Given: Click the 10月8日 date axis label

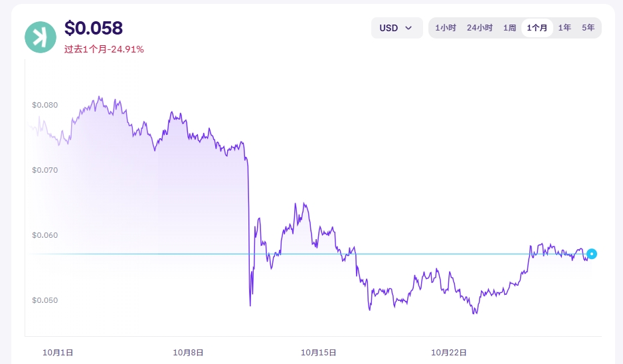Looking at the screenshot, I should click(x=188, y=352).
